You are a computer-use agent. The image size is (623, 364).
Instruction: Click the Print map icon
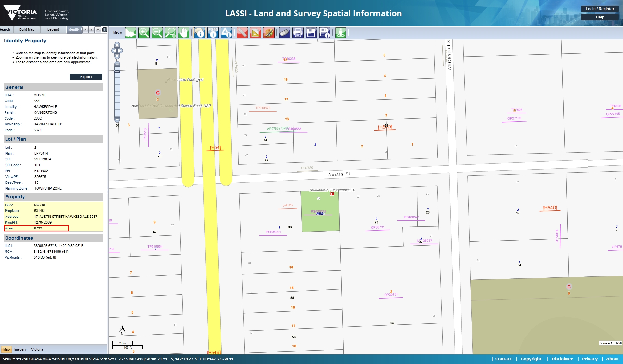(298, 32)
